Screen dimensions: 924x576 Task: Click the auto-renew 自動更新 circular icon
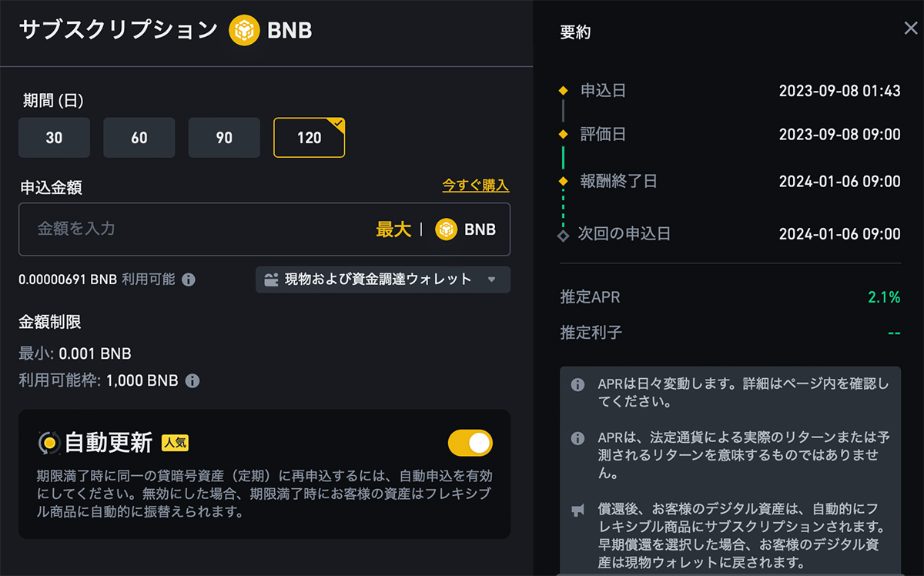49,443
